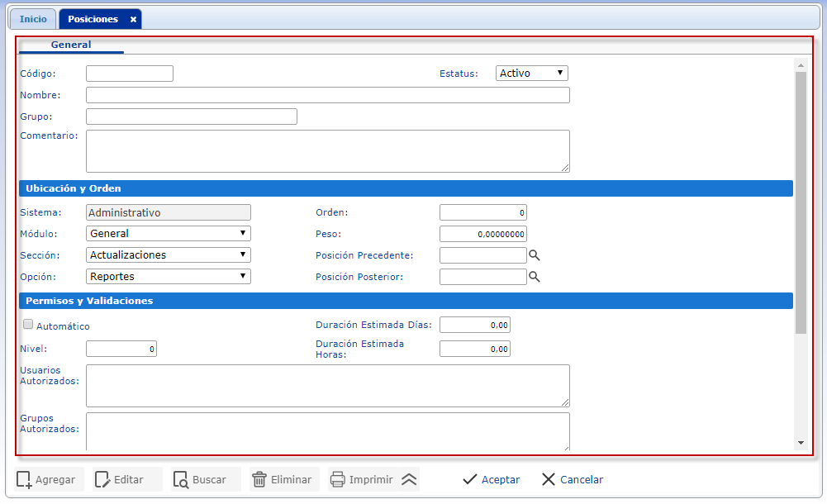Click the vertical scrollbar down arrow

tap(800, 443)
